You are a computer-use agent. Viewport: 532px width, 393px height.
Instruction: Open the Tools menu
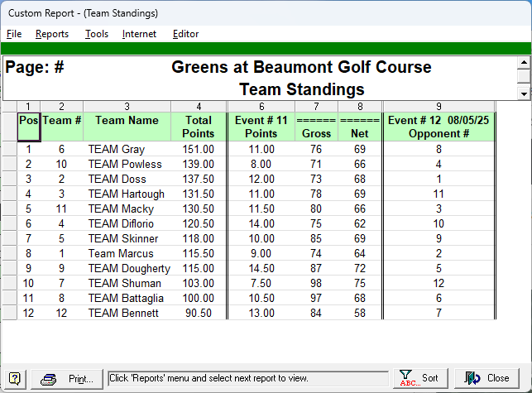click(x=97, y=34)
